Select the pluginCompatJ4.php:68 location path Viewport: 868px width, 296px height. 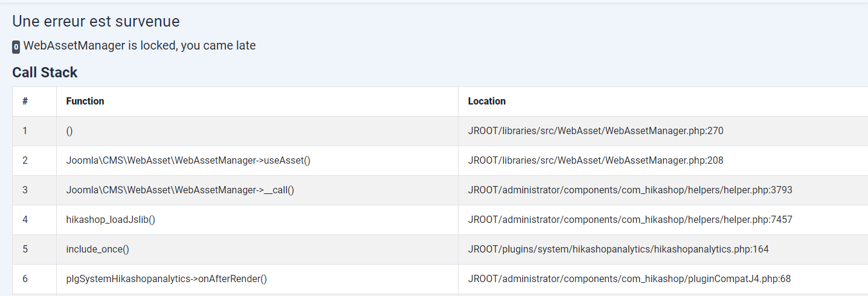click(629, 279)
